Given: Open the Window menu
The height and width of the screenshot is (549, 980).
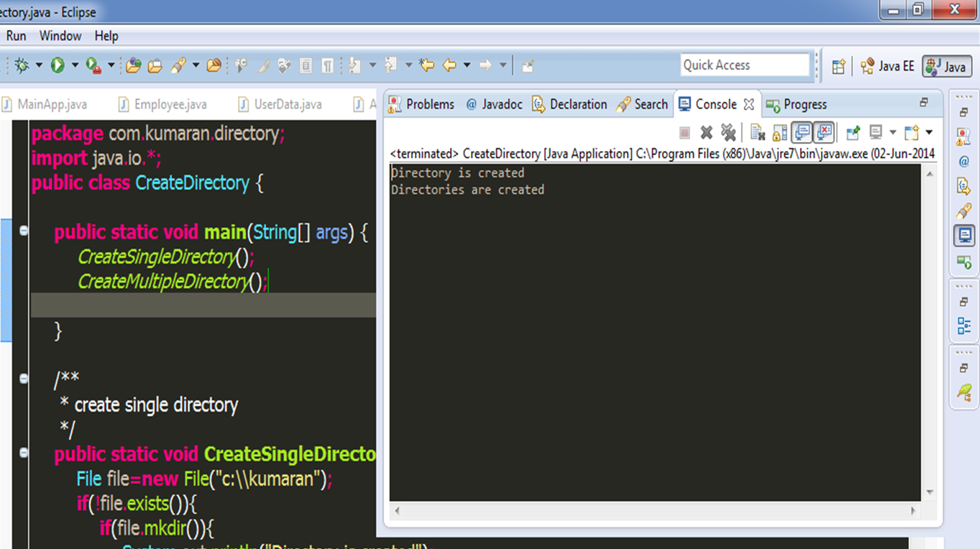Looking at the screenshot, I should pyautogui.click(x=60, y=35).
